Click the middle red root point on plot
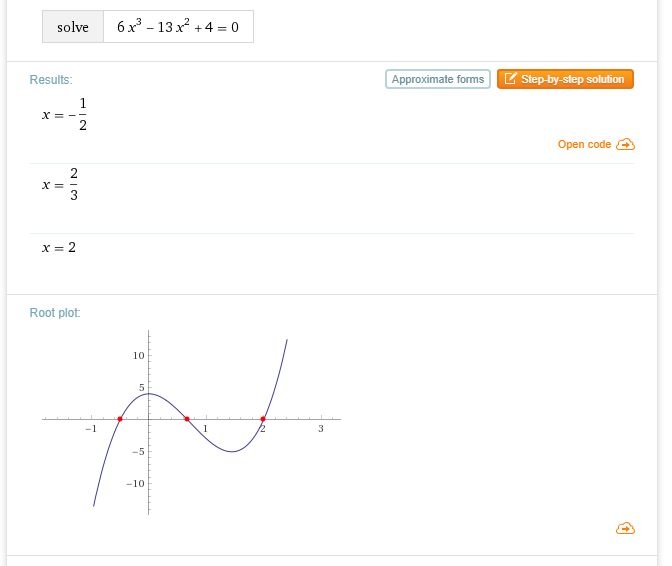The width and height of the screenshot is (672, 566). [187, 419]
